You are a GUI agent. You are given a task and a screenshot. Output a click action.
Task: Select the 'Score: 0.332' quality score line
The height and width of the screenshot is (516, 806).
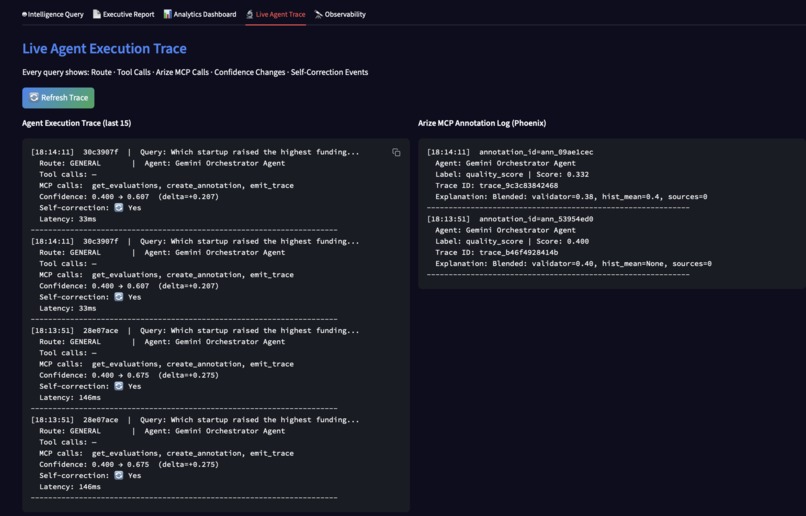click(512, 174)
